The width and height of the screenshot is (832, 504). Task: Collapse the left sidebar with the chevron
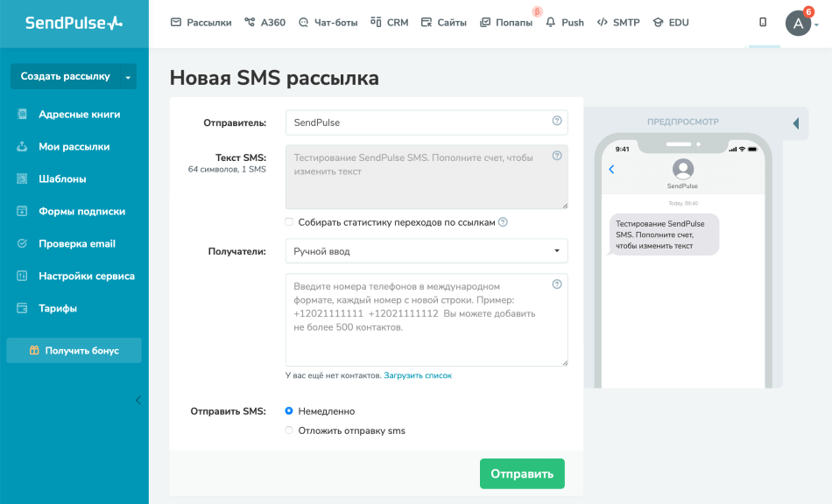click(x=138, y=400)
